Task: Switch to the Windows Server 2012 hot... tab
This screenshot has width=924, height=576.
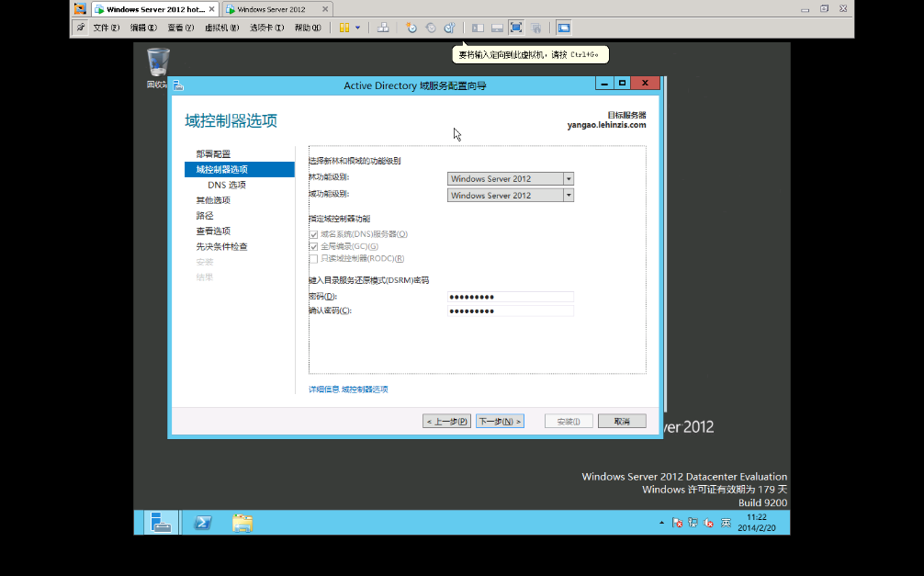Action: [x=155, y=9]
